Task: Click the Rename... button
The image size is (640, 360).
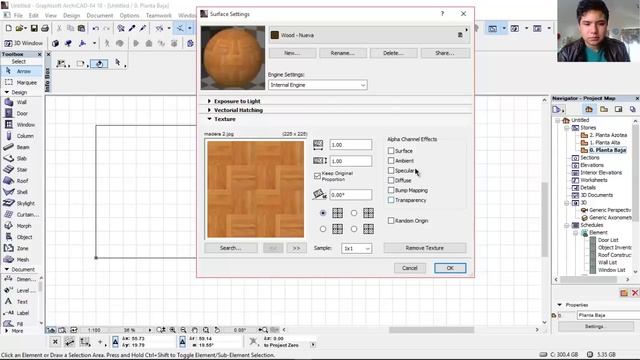Action: pyautogui.click(x=342, y=53)
